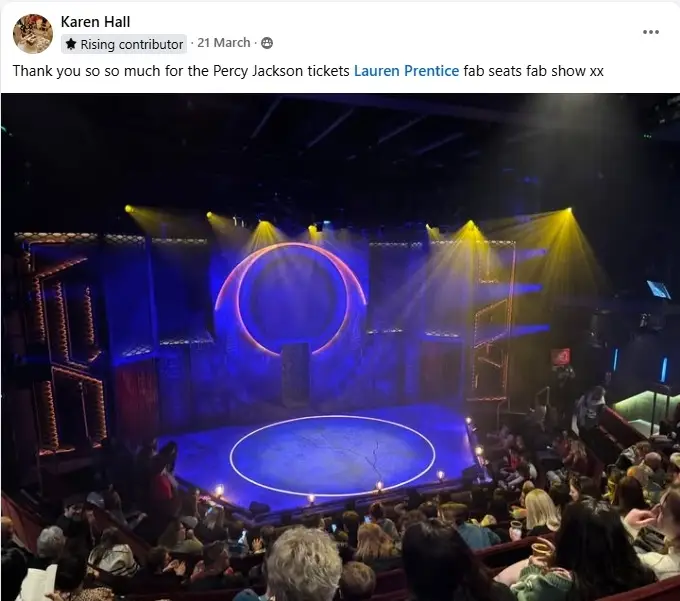Open the post options three-dot menu
Viewport: 680px width, 601px height.
point(651,32)
